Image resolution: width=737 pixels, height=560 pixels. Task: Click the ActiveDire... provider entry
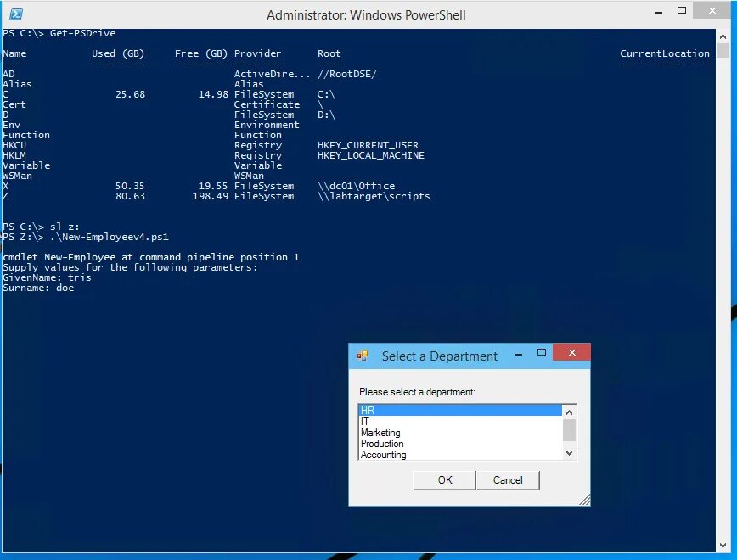[273, 74]
